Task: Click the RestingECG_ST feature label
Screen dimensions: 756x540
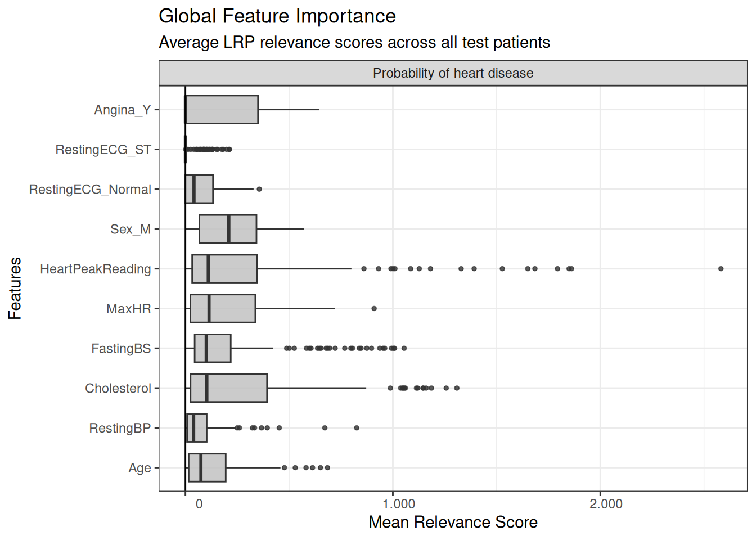Action: 103,150
